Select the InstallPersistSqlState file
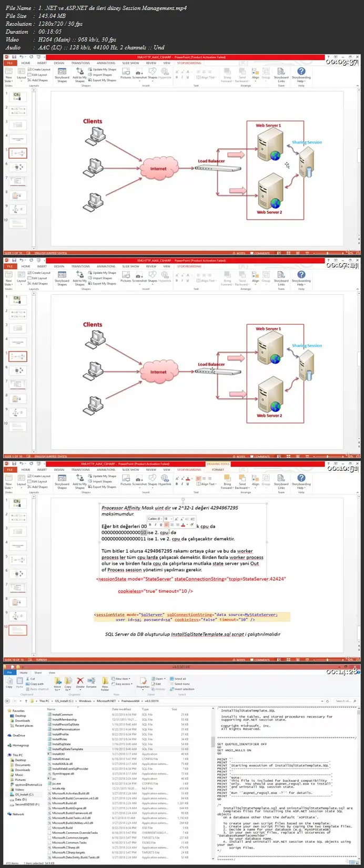The width and height of the screenshot is (364, 868). (65, 725)
